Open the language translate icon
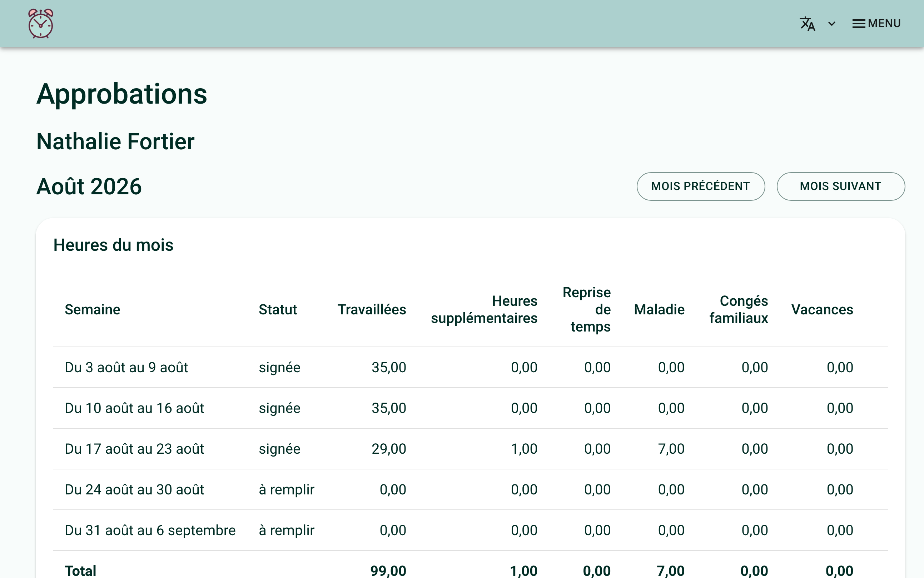 click(808, 24)
